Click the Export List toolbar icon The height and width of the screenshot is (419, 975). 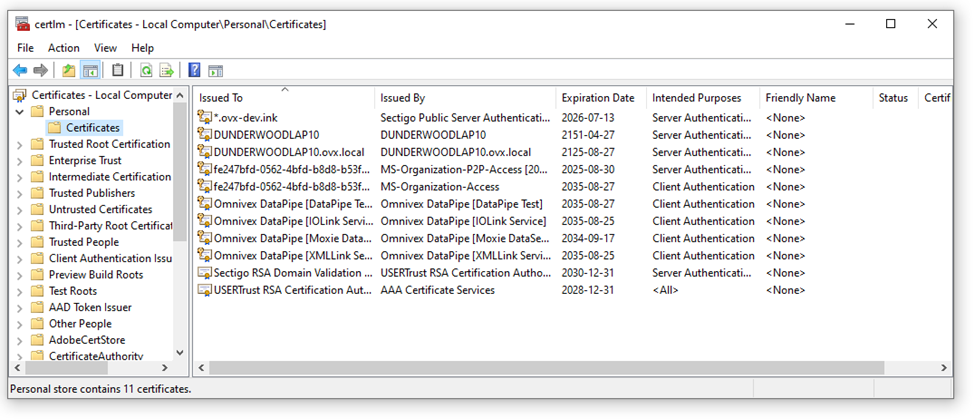166,70
